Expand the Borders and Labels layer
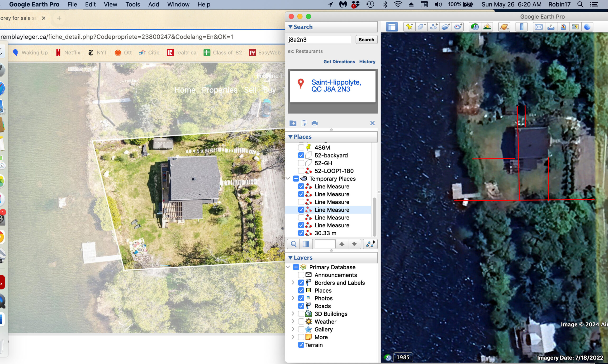Image resolution: width=608 pixels, height=364 pixels. tap(293, 283)
